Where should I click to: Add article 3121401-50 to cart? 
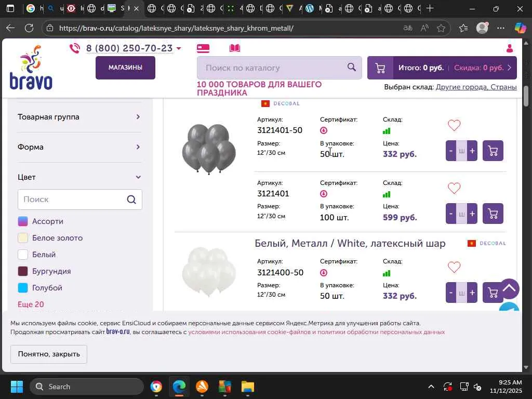click(x=493, y=151)
